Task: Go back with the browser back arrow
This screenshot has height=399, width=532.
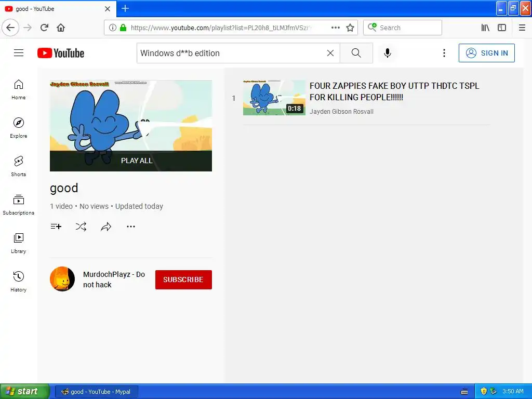Action: click(x=10, y=28)
